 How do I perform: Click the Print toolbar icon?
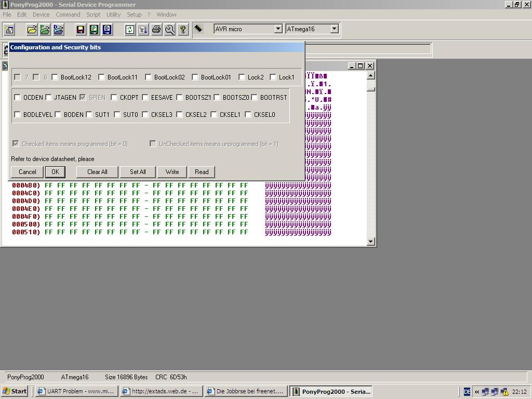[156, 30]
